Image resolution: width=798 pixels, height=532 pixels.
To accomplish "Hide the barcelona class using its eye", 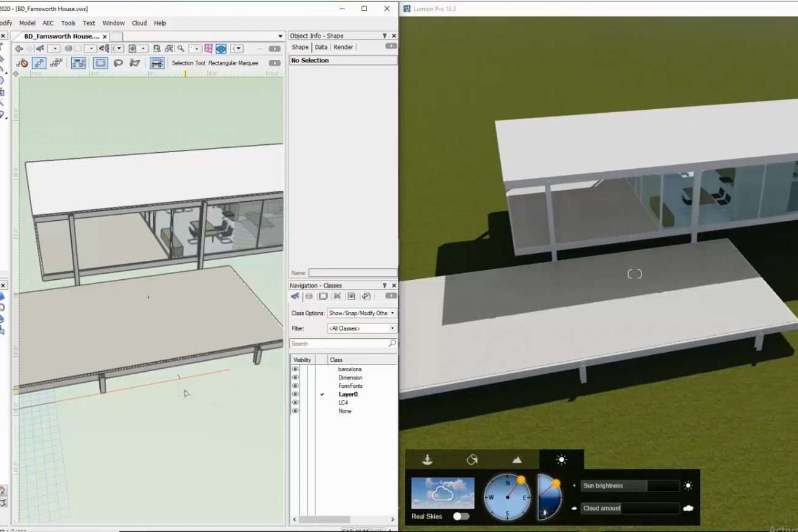I will [295, 369].
